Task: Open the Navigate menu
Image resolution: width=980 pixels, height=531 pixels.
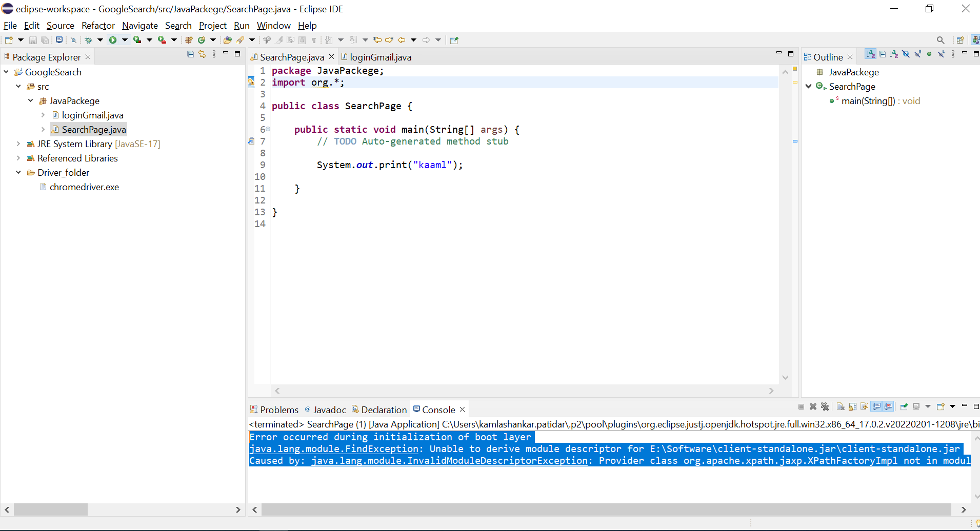Action: tap(140, 26)
